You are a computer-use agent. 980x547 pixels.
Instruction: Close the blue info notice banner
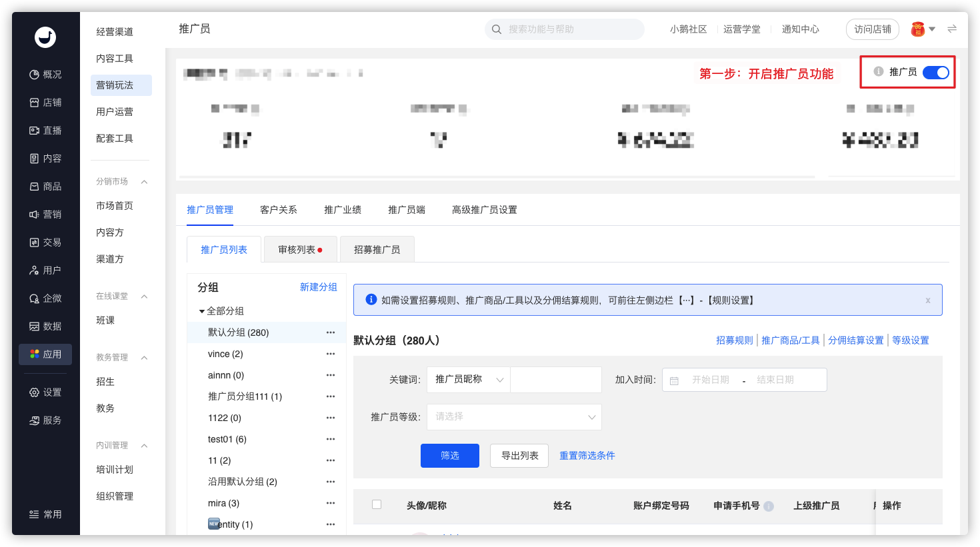coord(928,300)
